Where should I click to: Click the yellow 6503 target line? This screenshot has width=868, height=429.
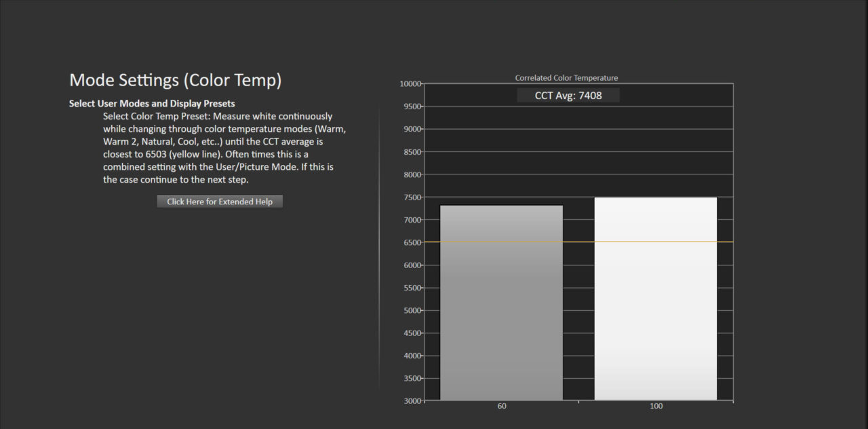(578, 242)
